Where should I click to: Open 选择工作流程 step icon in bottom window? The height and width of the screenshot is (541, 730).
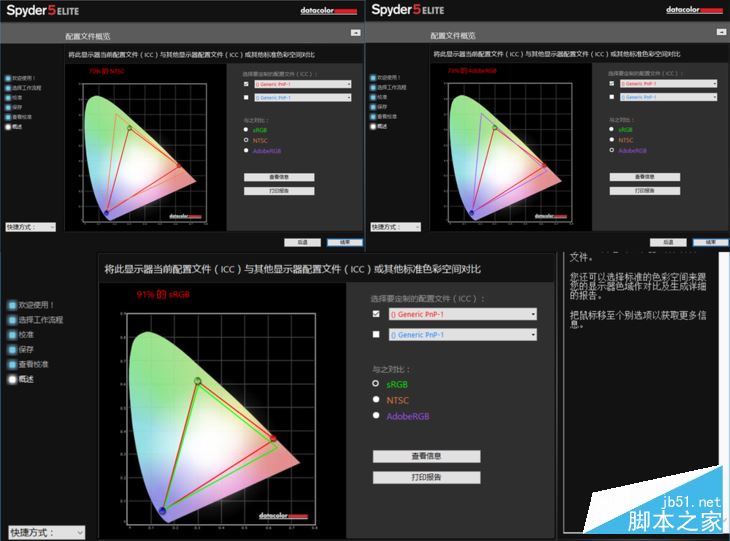coord(12,320)
